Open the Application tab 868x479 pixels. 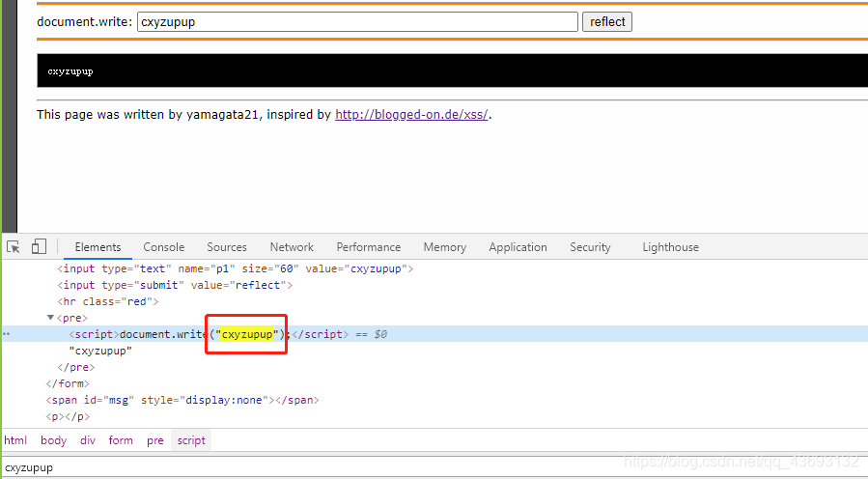(x=518, y=247)
